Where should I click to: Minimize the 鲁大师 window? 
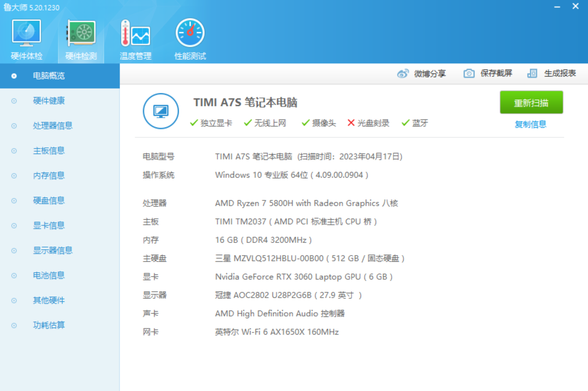coord(557,7)
